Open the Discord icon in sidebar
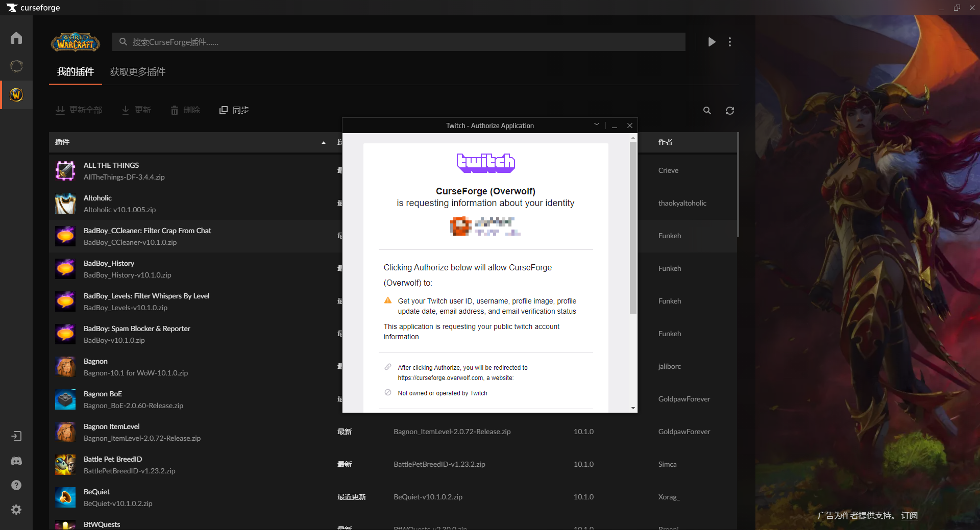980x530 pixels. coord(16,461)
